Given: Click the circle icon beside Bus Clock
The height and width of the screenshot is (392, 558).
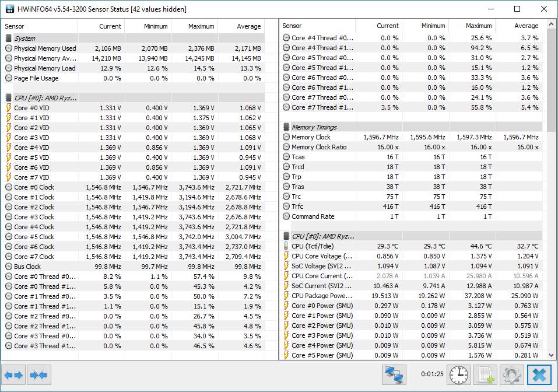Looking at the screenshot, I should [9, 267].
